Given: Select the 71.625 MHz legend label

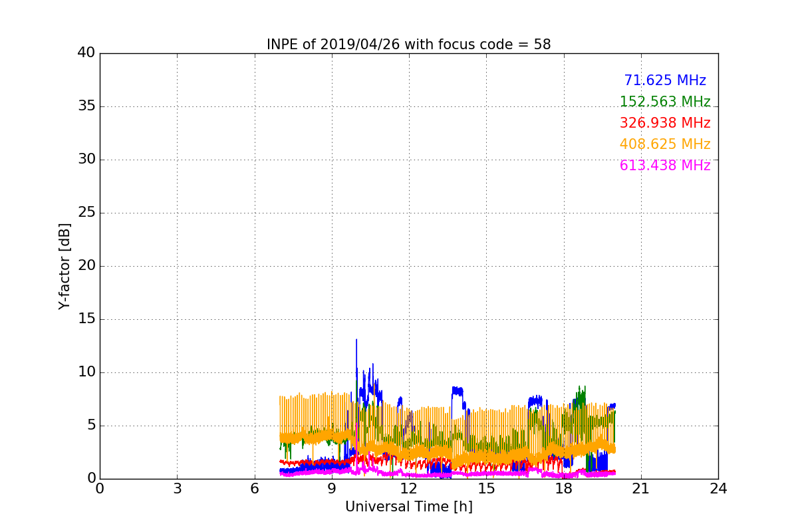Looking at the screenshot, I should click(665, 80).
